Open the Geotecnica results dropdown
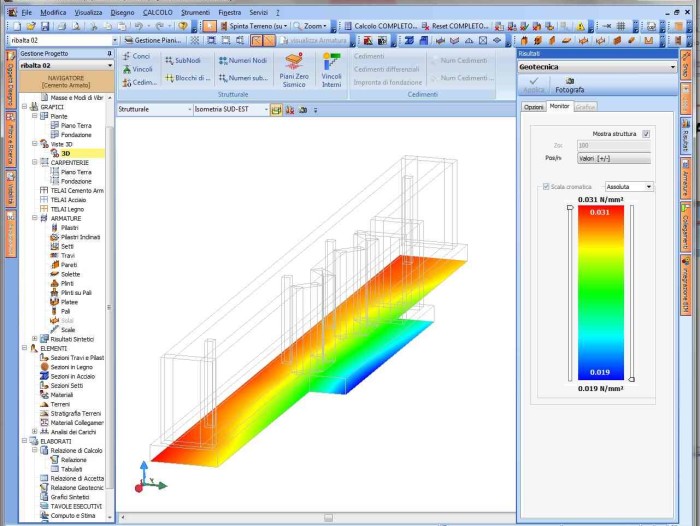Viewport: 700px width, 526px height. point(597,67)
